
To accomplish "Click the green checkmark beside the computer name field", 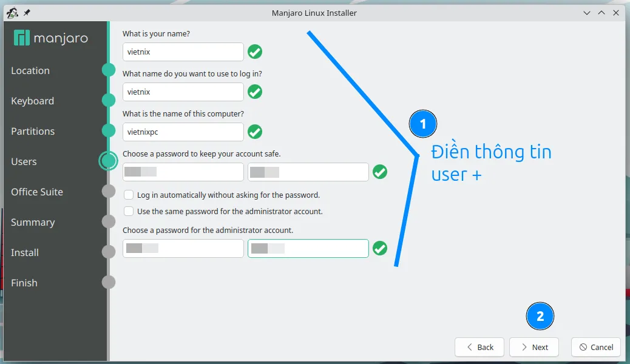I will [x=255, y=132].
